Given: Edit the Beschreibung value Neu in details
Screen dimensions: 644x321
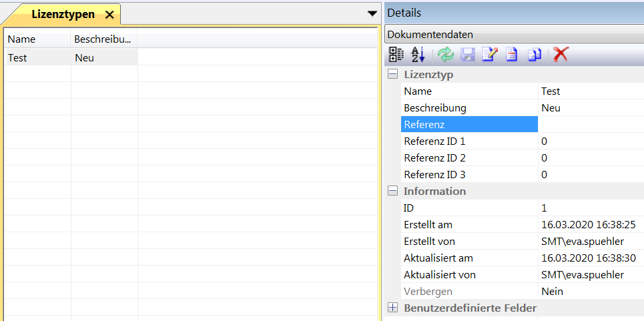Looking at the screenshot, I should tap(590, 108).
